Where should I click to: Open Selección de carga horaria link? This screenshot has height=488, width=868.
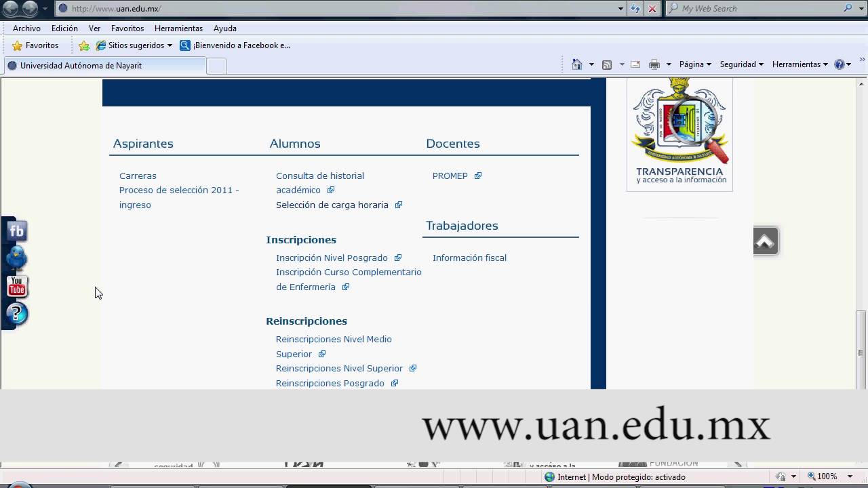332,205
